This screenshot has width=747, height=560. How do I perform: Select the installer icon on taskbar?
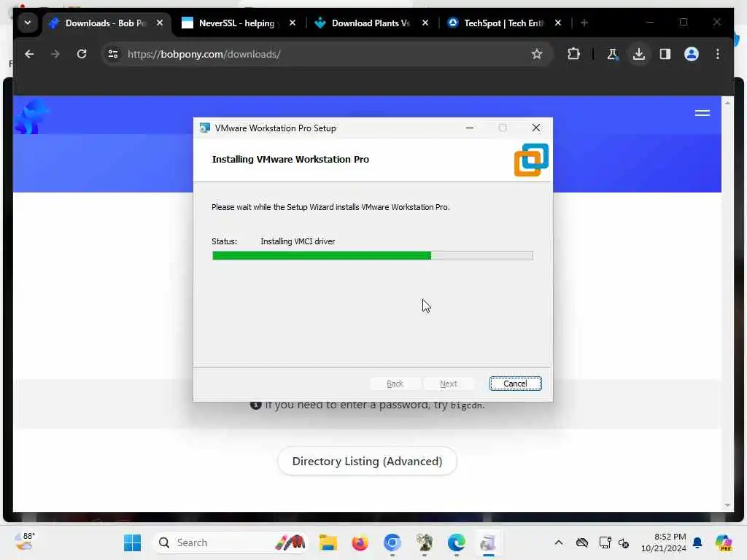[x=488, y=542]
